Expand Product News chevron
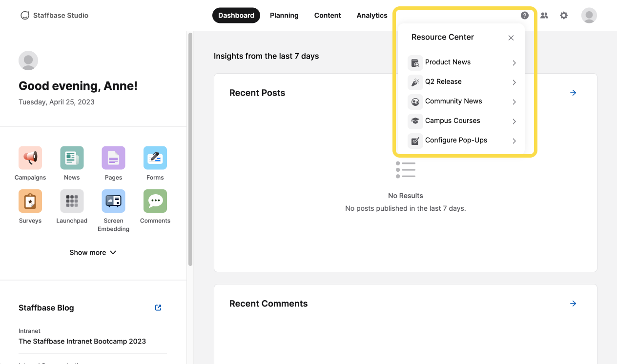 514,63
